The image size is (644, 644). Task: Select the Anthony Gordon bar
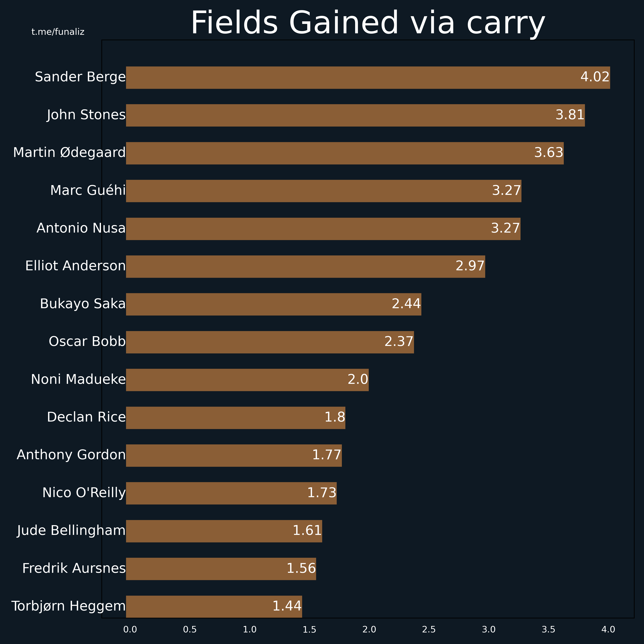234,455
